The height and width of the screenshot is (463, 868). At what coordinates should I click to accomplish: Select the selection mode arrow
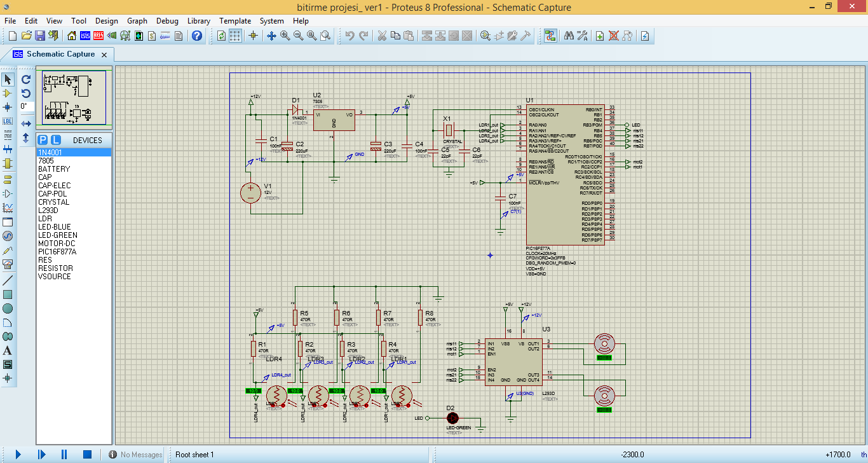click(8, 79)
